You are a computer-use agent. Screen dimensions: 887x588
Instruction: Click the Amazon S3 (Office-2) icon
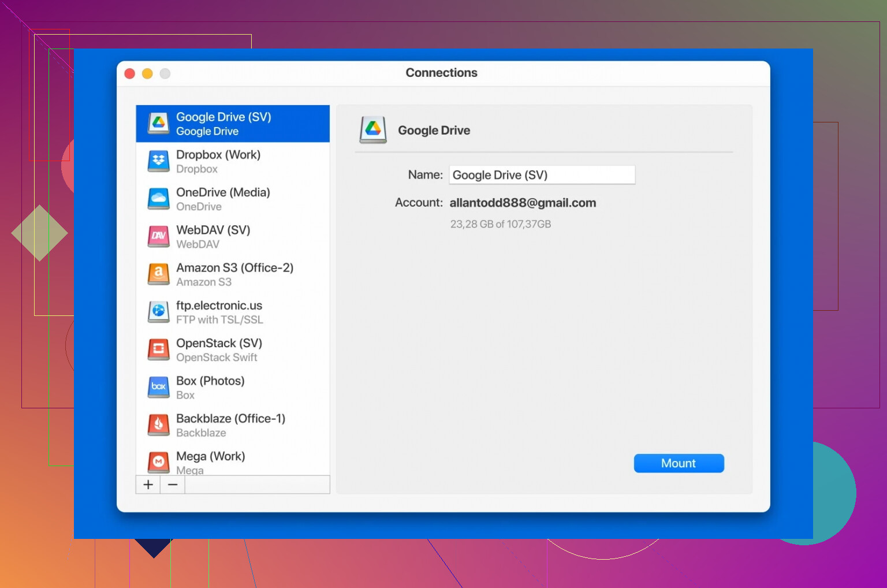pyautogui.click(x=158, y=274)
